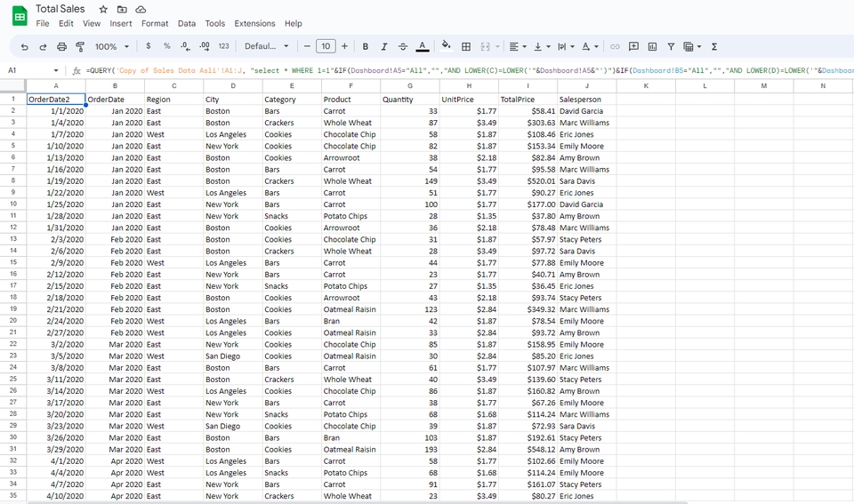The width and height of the screenshot is (854, 504).
Task: Open the File menu
Action: tap(43, 23)
